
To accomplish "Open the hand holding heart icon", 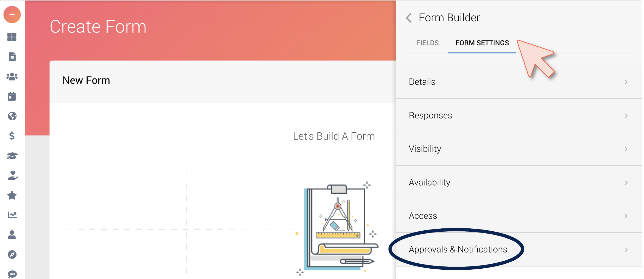I will point(12,175).
